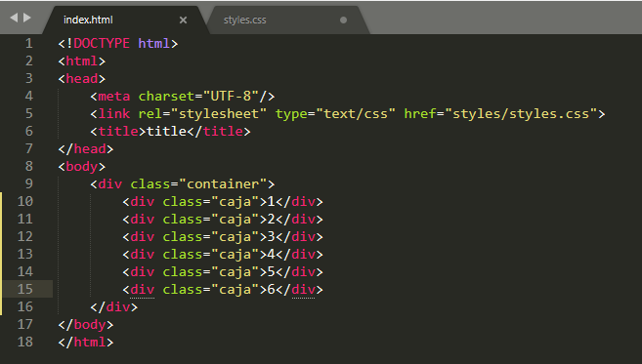Click the opening head tag

coord(81,78)
